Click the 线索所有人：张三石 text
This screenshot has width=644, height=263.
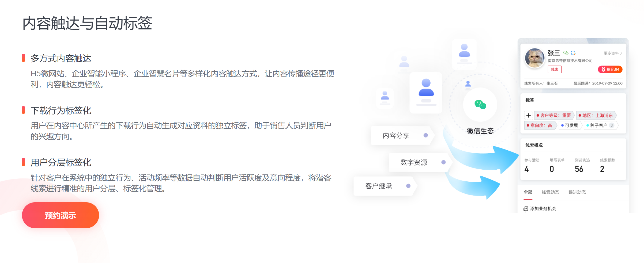coord(541,83)
